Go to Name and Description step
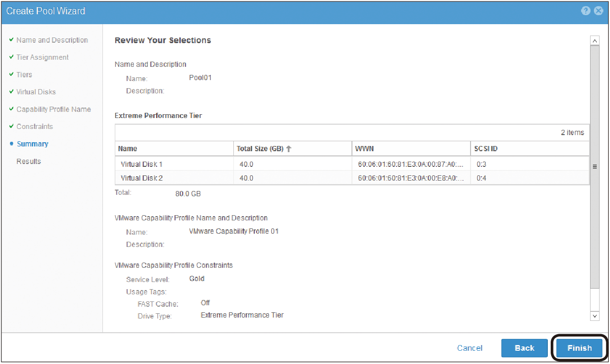 [x=52, y=40]
